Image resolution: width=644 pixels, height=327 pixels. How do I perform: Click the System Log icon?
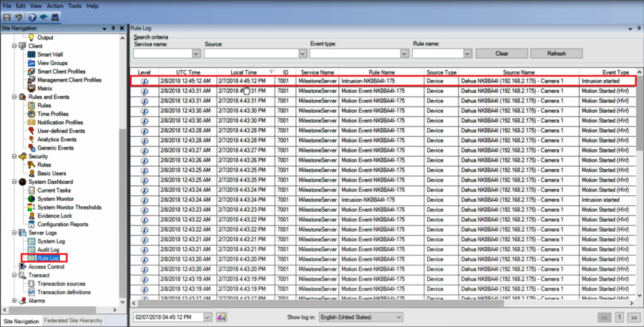click(31, 241)
